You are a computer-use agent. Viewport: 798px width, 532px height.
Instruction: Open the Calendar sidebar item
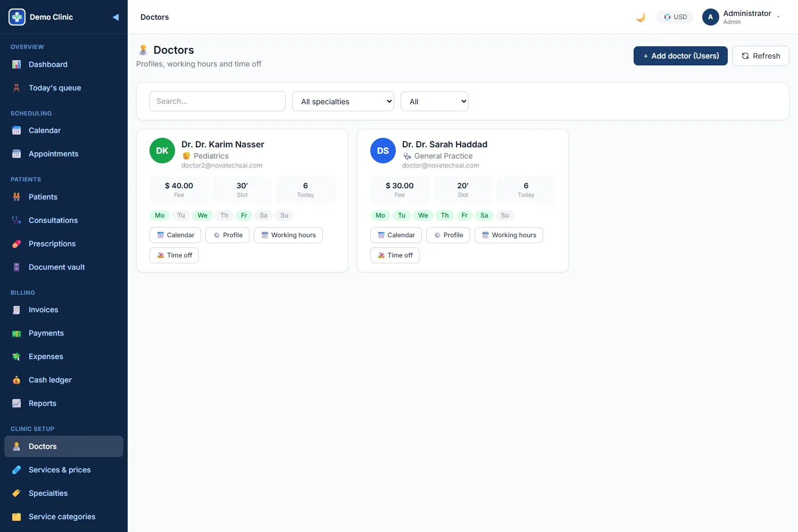click(x=64, y=130)
